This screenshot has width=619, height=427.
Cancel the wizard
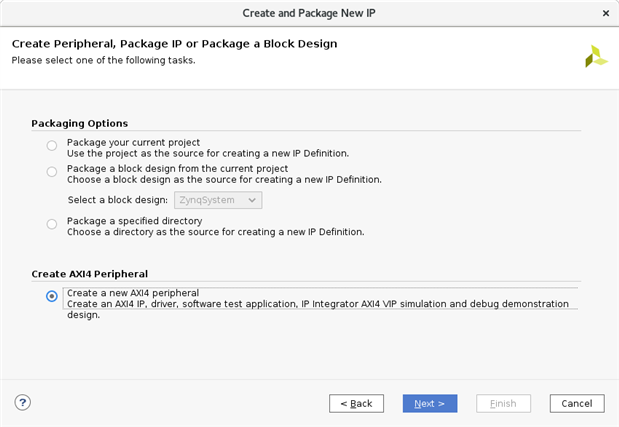point(577,403)
